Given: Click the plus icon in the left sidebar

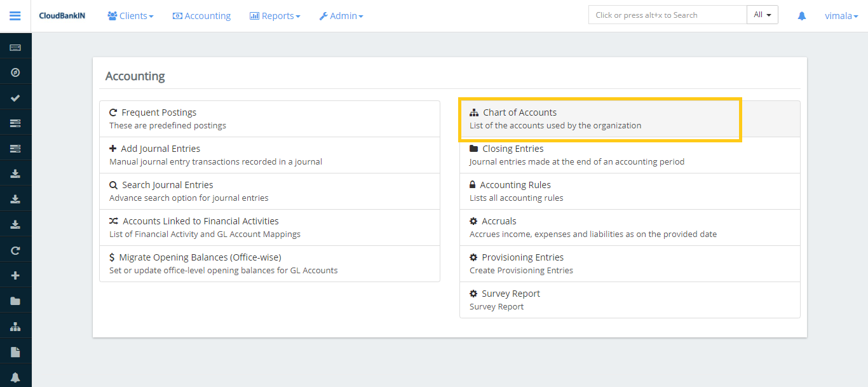Looking at the screenshot, I should [x=15, y=275].
